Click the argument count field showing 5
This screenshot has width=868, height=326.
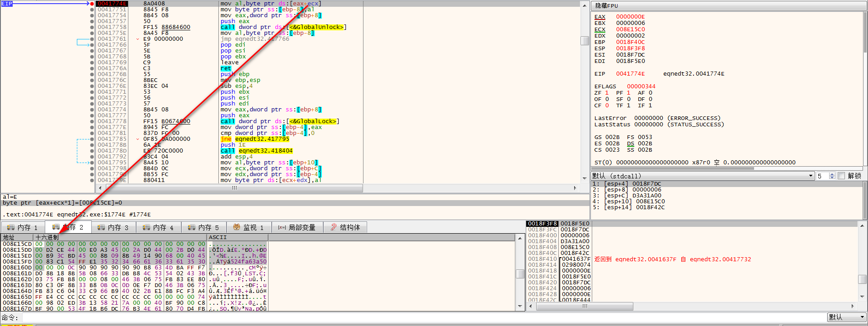[822, 176]
